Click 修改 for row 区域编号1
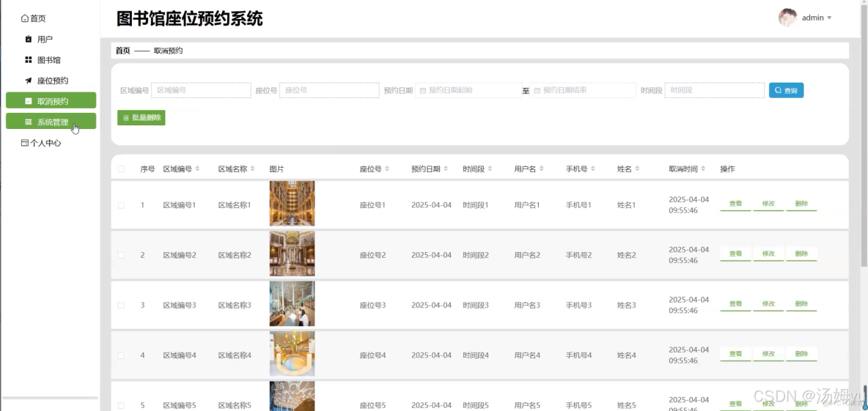Viewport: 868px width, 411px height. click(x=768, y=204)
